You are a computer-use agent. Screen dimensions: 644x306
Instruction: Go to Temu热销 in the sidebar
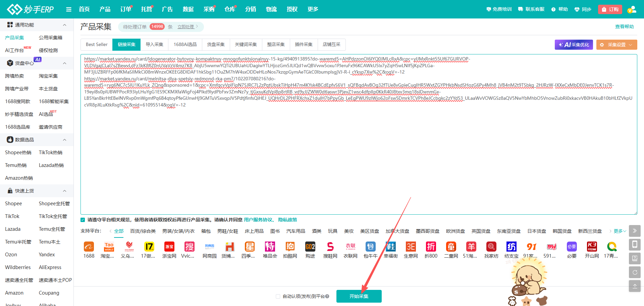pyautogui.click(x=16, y=165)
